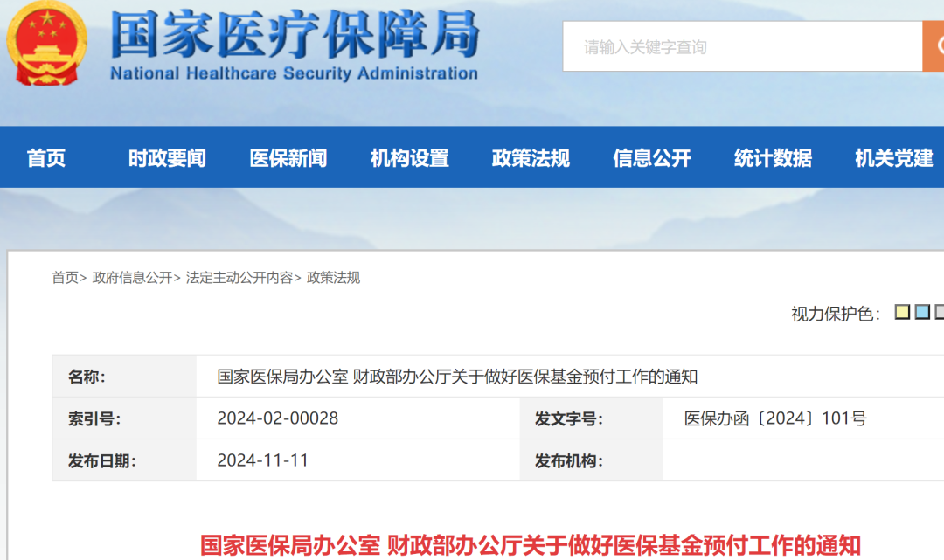The width and height of the screenshot is (944, 560).
Task: Click the 首页 breadcrumb link
Action: (x=65, y=278)
